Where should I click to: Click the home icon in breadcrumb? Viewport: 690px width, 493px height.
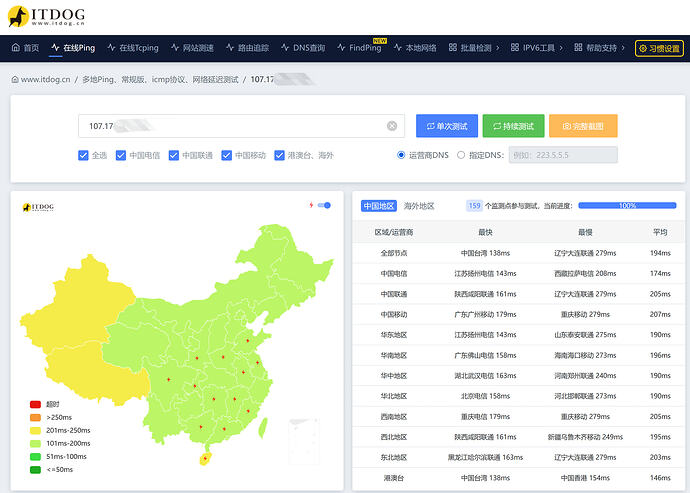coord(15,80)
